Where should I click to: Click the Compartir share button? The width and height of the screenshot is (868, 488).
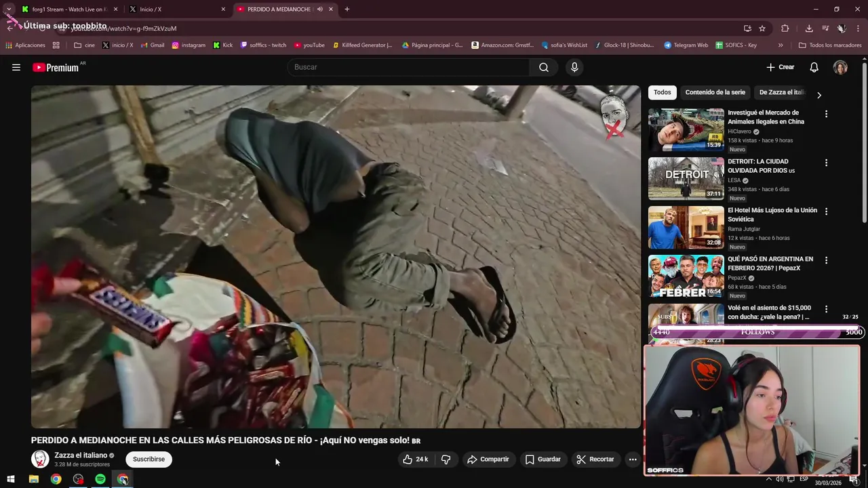(488, 459)
